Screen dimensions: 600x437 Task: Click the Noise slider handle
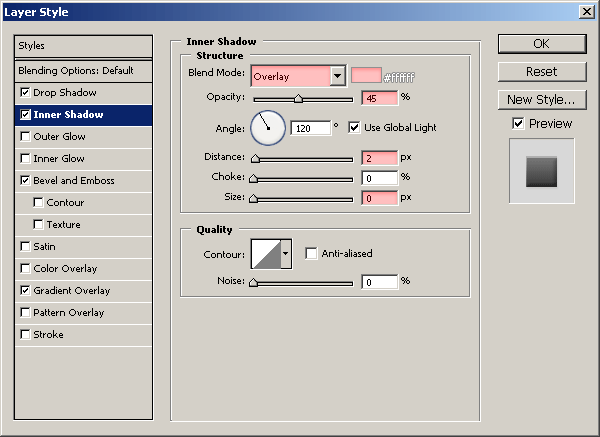point(253,283)
